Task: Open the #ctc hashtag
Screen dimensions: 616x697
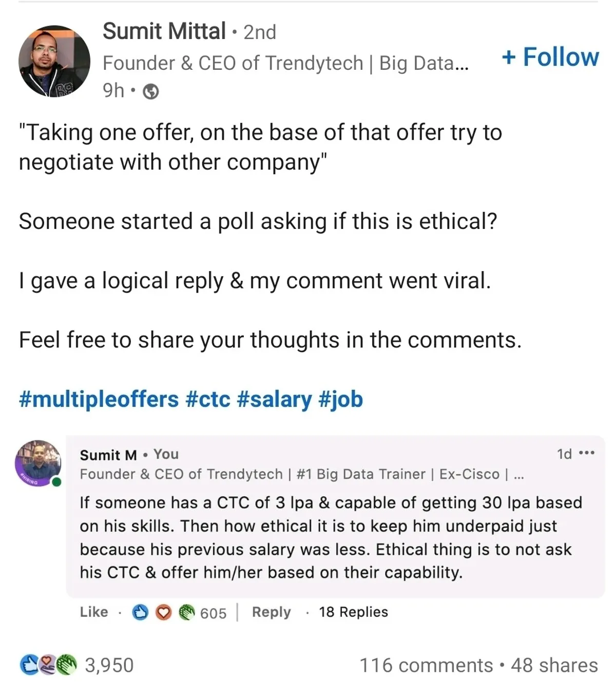Action: [208, 399]
